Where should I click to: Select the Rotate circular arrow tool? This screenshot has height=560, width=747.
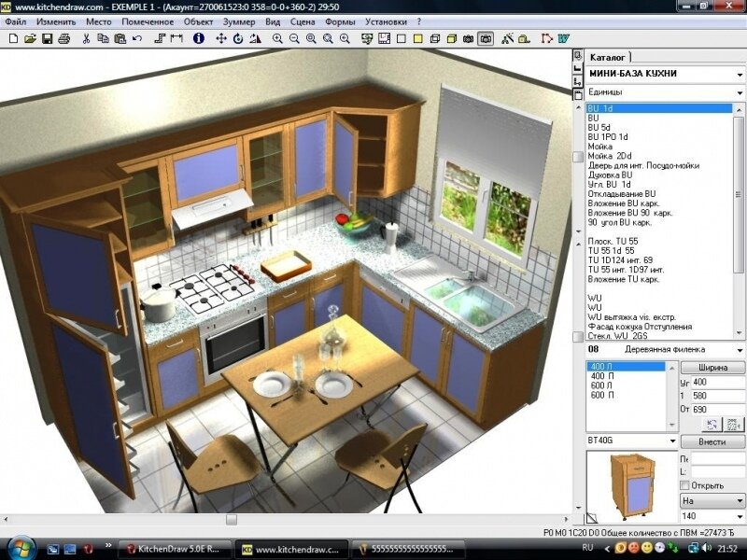[x=238, y=39]
